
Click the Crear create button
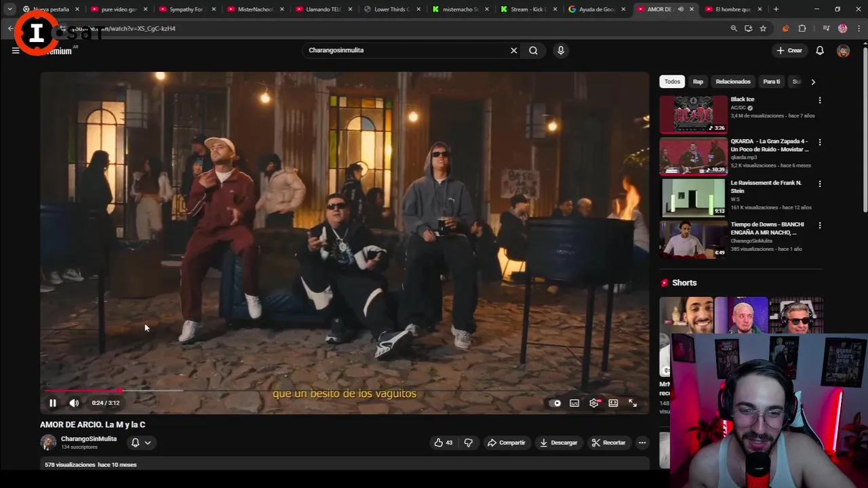point(789,50)
